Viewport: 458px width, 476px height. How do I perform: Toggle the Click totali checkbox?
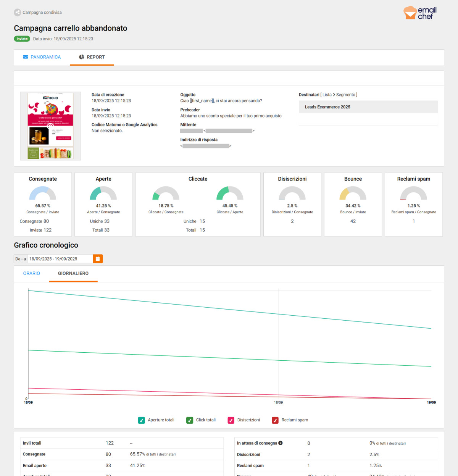click(x=190, y=420)
